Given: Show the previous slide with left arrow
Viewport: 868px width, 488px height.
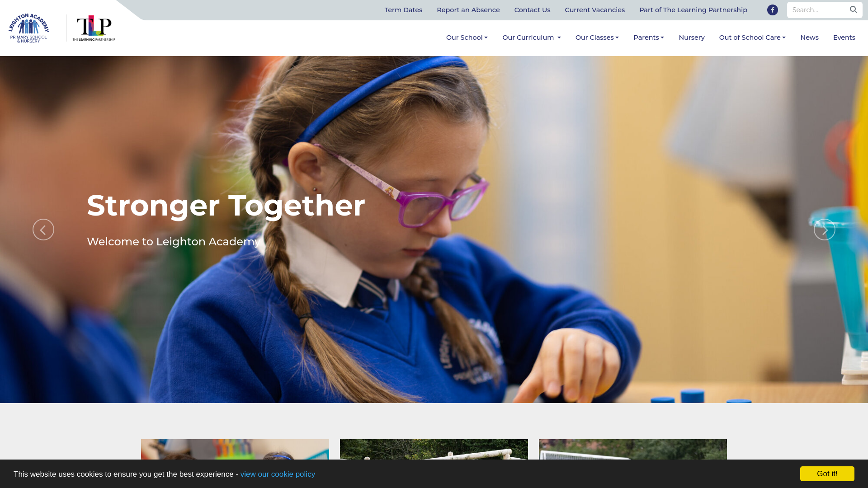Looking at the screenshot, I should point(43,230).
